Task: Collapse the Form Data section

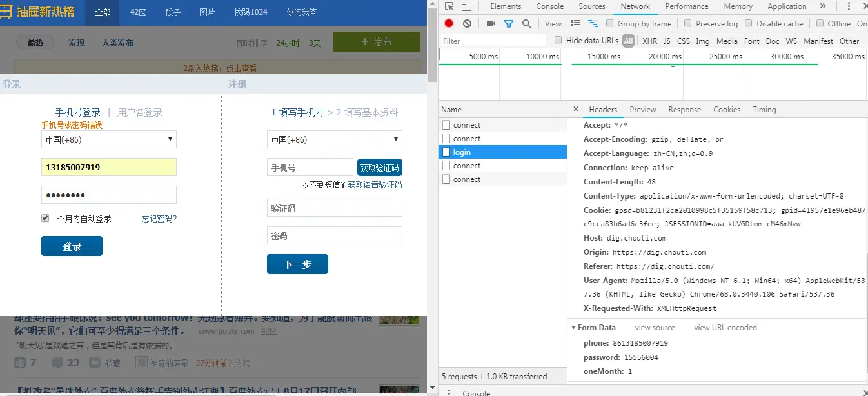Action: [x=574, y=328]
